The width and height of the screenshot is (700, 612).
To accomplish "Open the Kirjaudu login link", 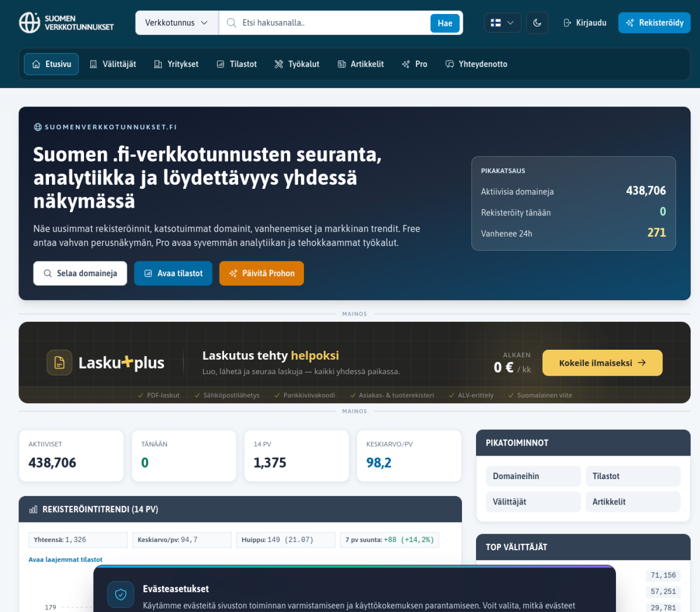I will click(584, 22).
